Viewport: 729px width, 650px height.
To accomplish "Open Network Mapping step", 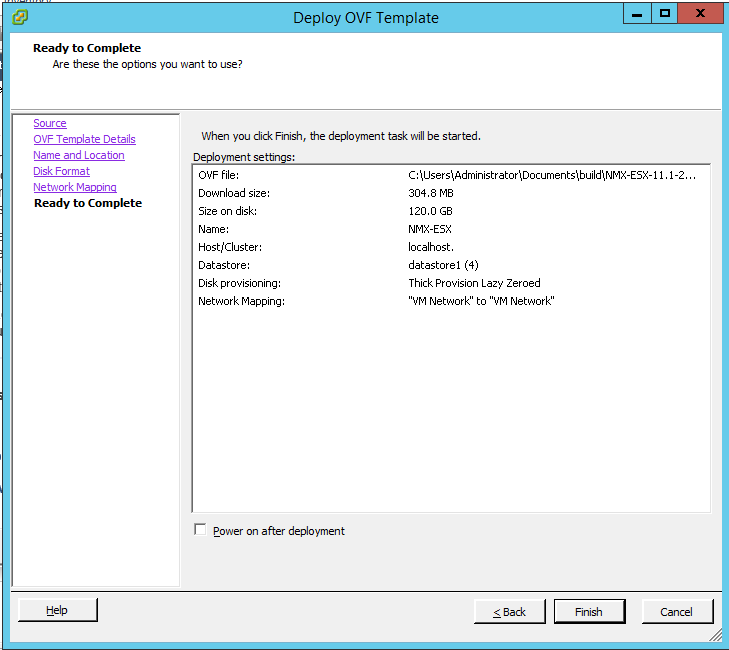I will (x=75, y=187).
